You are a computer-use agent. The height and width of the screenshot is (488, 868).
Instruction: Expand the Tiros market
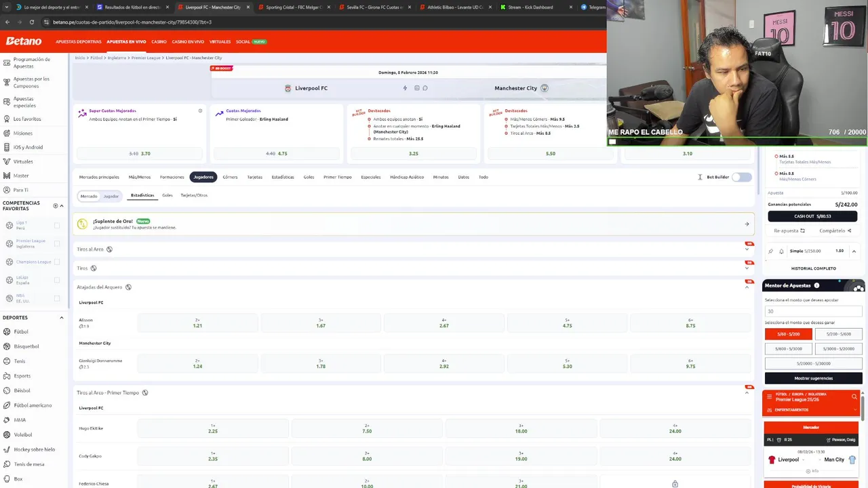point(747,268)
